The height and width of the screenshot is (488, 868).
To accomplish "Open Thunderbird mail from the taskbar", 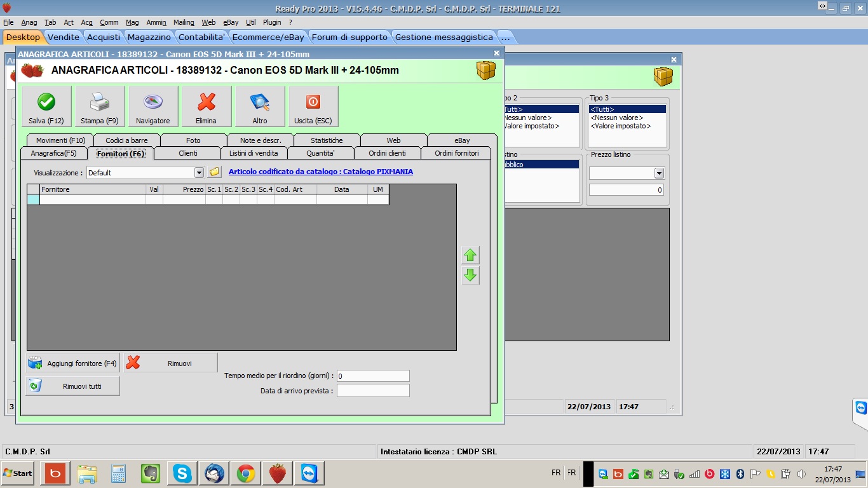I will 214,473.
